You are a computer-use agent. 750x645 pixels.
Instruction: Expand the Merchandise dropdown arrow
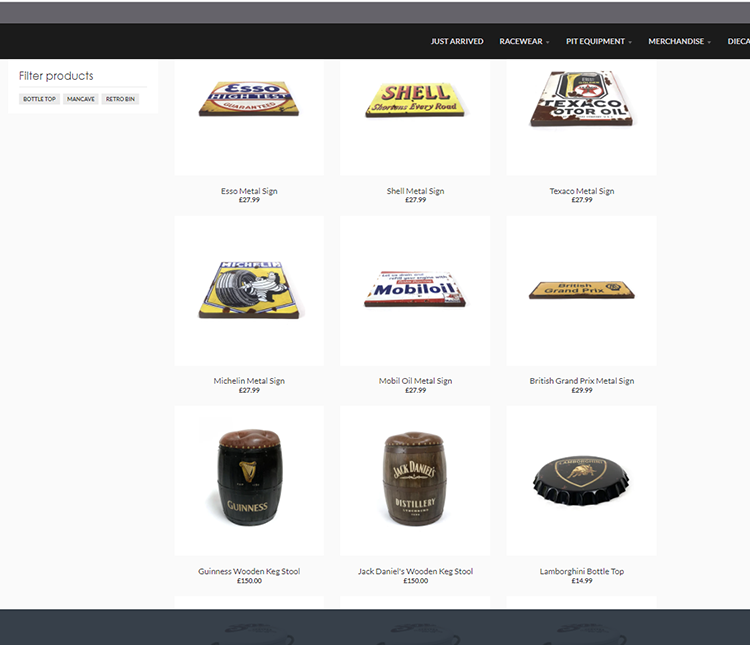(x=709, y=42)
